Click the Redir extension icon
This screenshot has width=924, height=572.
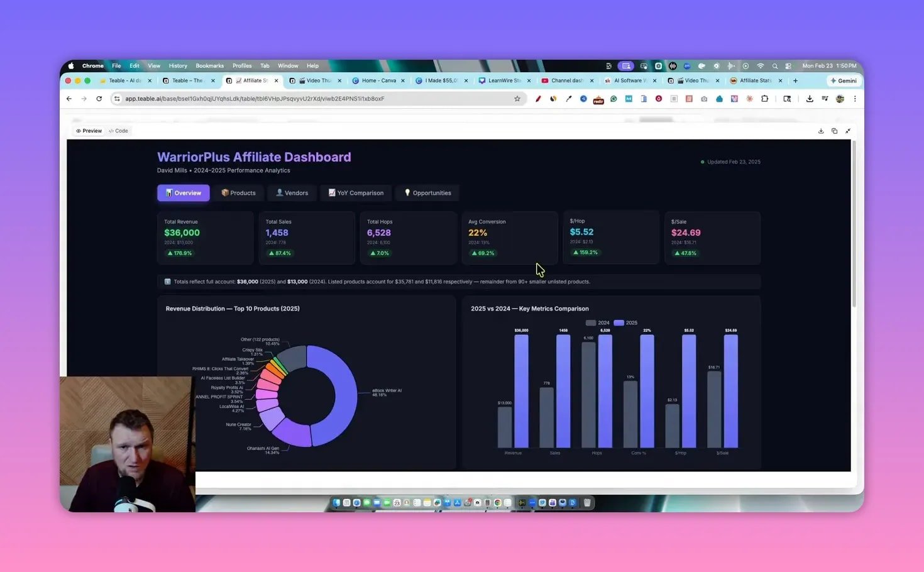598,99
